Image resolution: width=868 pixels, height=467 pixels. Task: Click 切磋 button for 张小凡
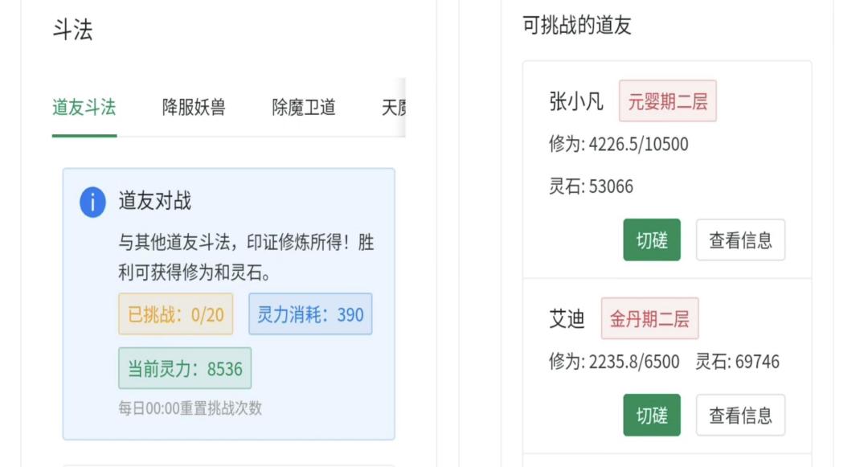click(652, 240)
